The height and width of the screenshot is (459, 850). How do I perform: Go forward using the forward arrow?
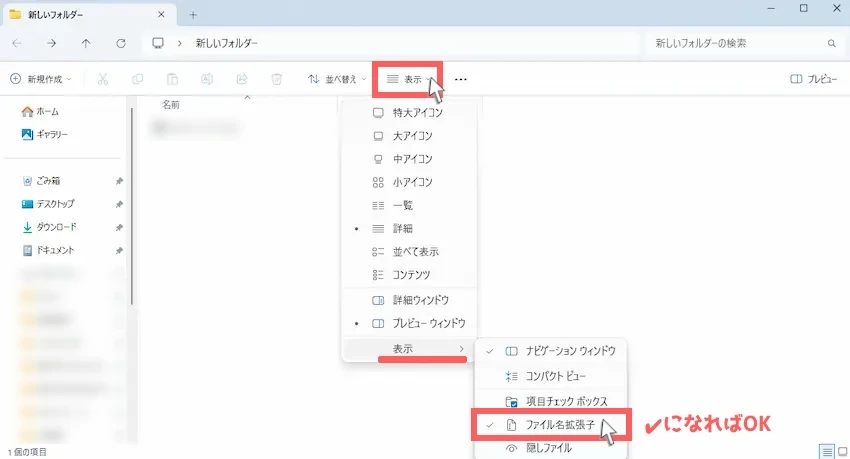click(51, 43)
